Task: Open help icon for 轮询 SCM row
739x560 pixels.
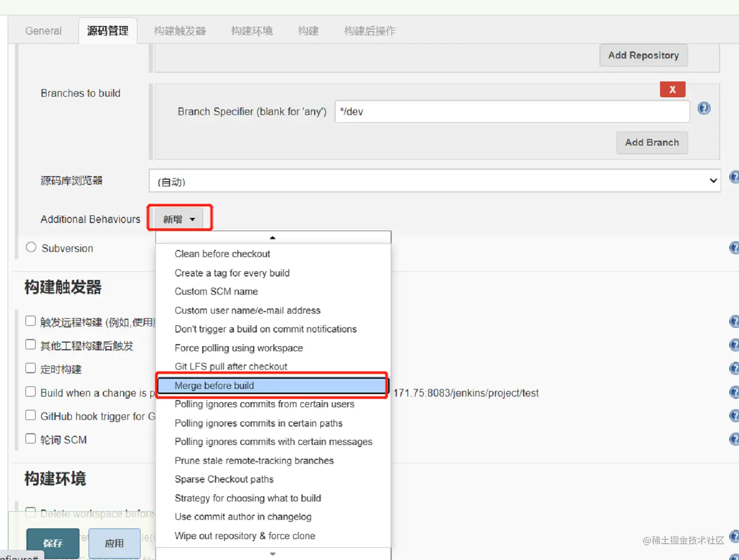Action: click(x=734, y=439)
